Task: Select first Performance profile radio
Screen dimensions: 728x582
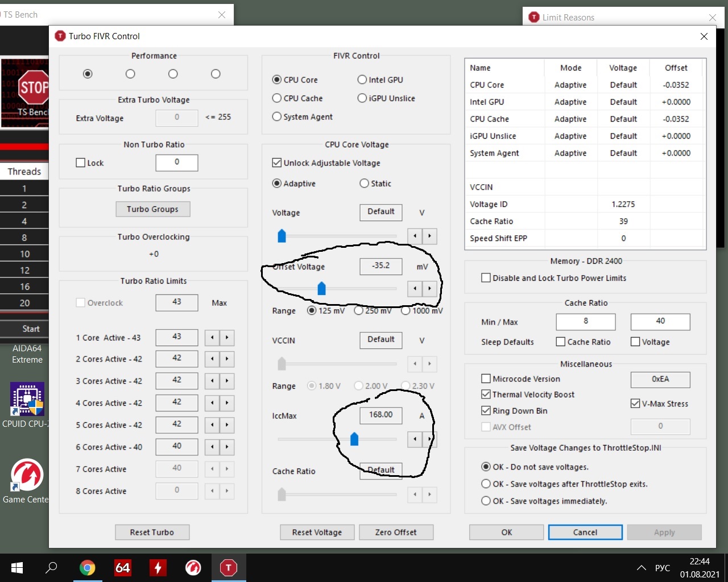Action: (x=88, y=74)
